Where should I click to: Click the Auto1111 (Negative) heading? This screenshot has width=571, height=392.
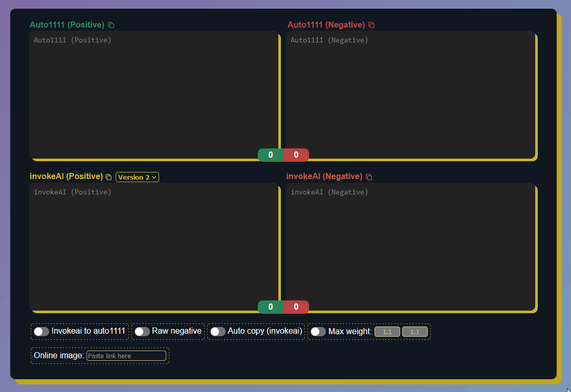coord(326,25)
